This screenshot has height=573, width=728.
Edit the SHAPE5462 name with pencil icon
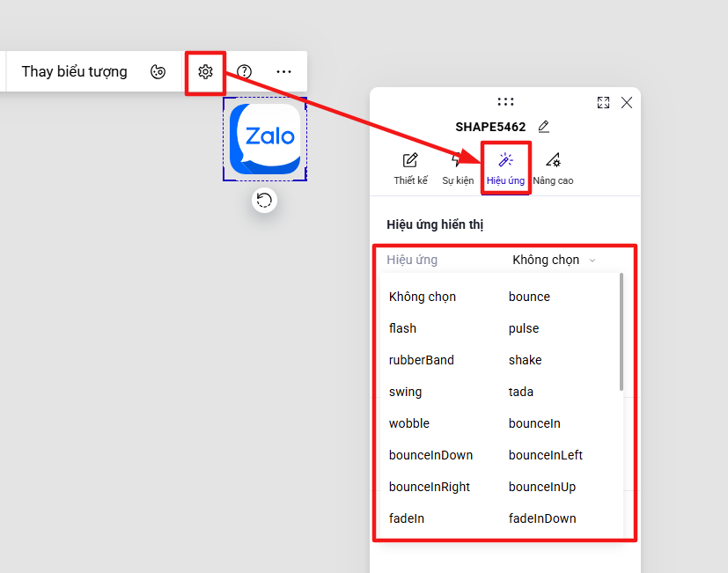pos(544,126)
